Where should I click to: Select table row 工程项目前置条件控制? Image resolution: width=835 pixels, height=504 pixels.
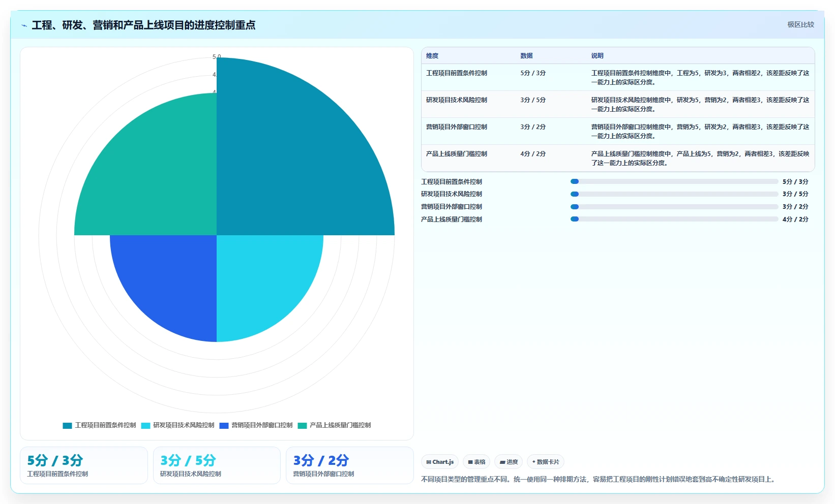[x=618, y=78]
